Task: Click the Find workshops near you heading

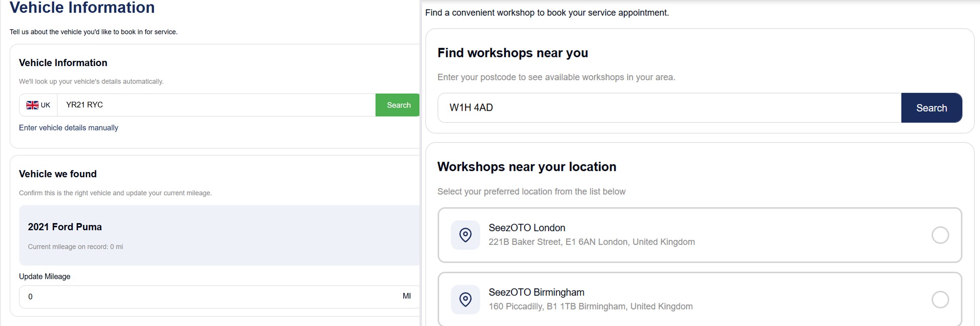Action: coord(513,53)
